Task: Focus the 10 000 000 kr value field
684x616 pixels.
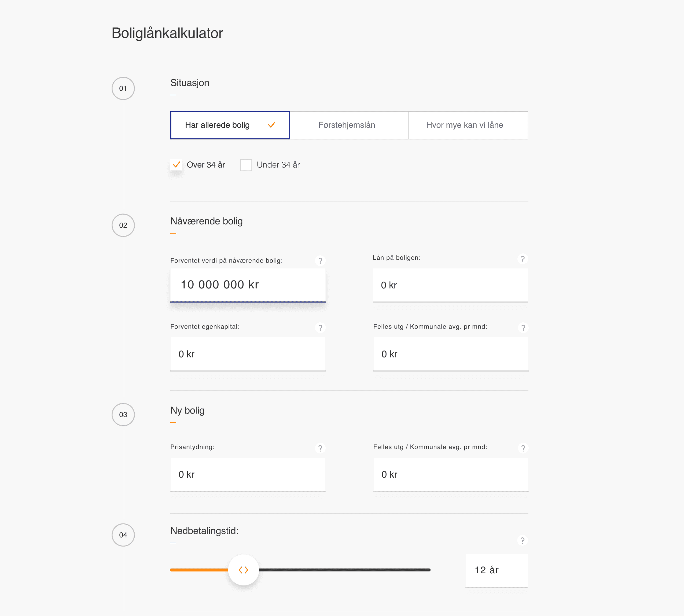Action: (x=248, y=285)
